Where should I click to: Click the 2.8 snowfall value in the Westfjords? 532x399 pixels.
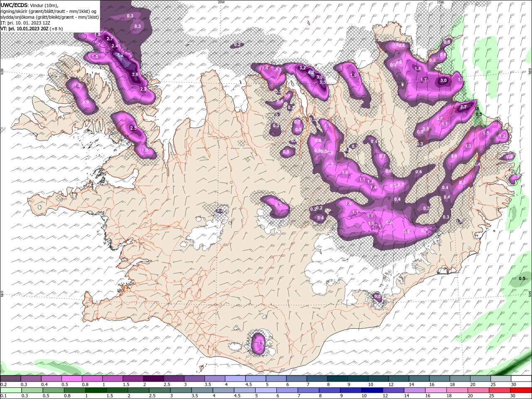(x=135, y=74)
